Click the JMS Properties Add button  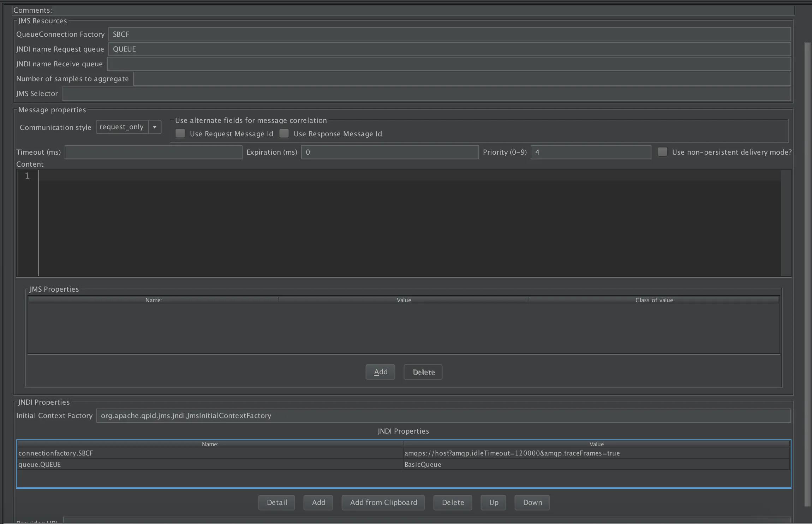(380, 372)
